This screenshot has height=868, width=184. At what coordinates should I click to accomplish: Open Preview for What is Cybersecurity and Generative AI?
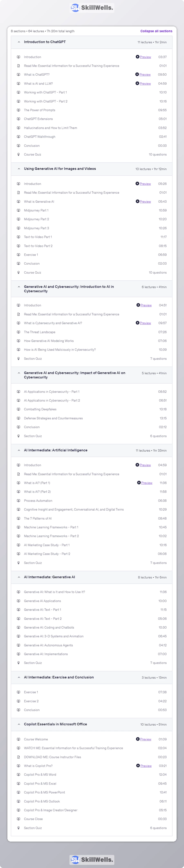point(145,323)
